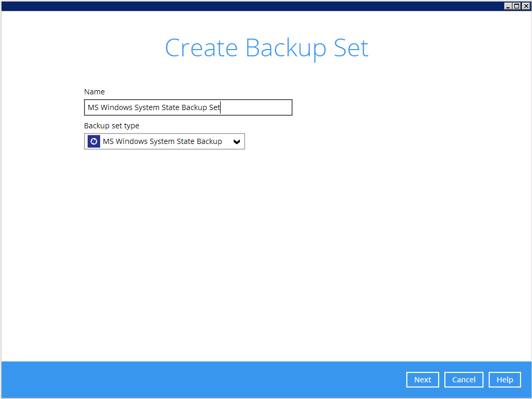
Task: Proceed with the Next button
Action: [x=422, y=380]
